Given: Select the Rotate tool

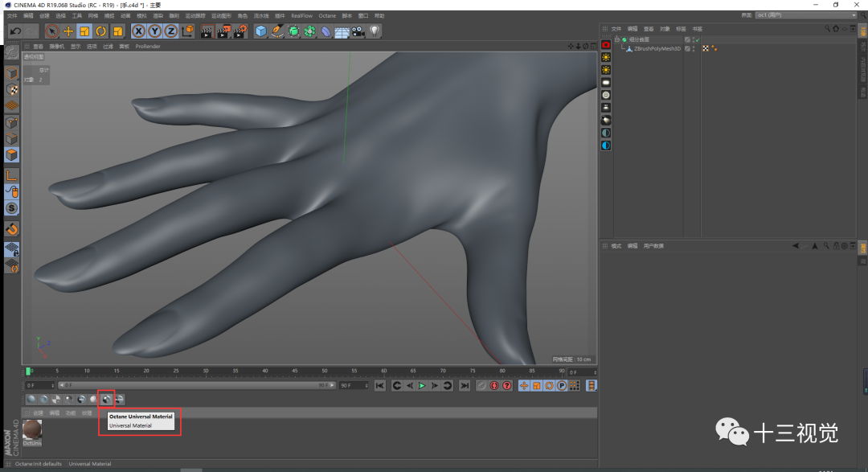Looking at the screenshot, I should point(100,31).
